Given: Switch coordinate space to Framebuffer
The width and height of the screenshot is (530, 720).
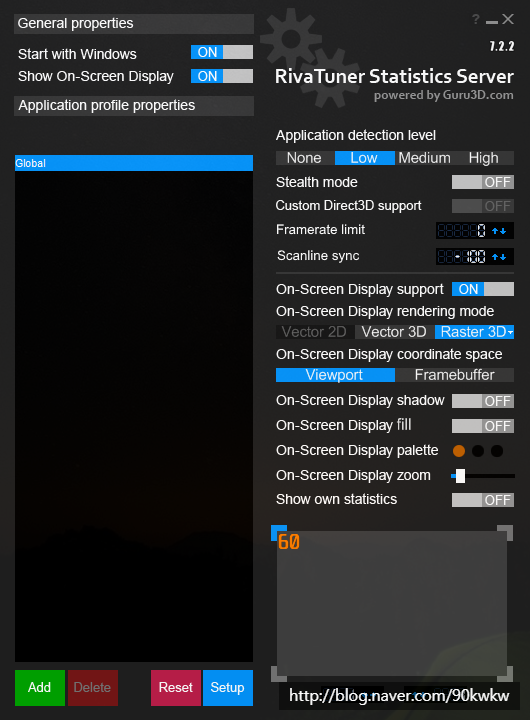Looking at the screenshot, I should (x=455, y=375).
